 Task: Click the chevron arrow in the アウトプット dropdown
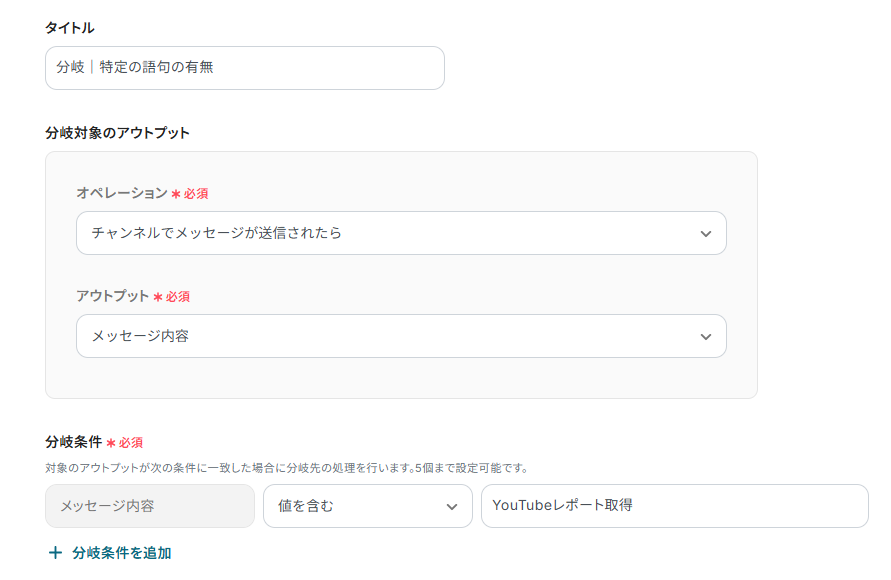click(x=706, y=337)
